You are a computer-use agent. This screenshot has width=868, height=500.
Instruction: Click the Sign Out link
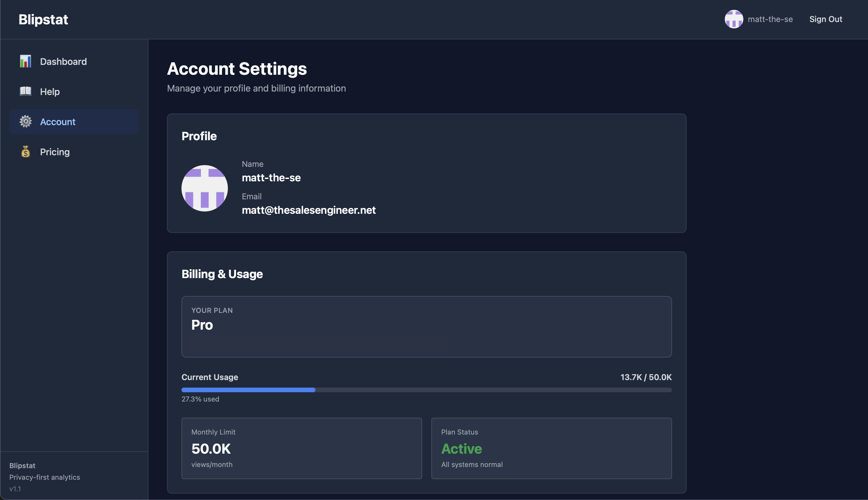[x=825, y=19]
